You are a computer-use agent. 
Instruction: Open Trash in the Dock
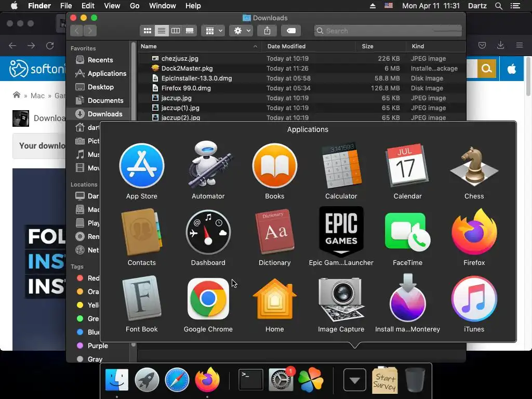pyautogui.click(x=415, y=380)
